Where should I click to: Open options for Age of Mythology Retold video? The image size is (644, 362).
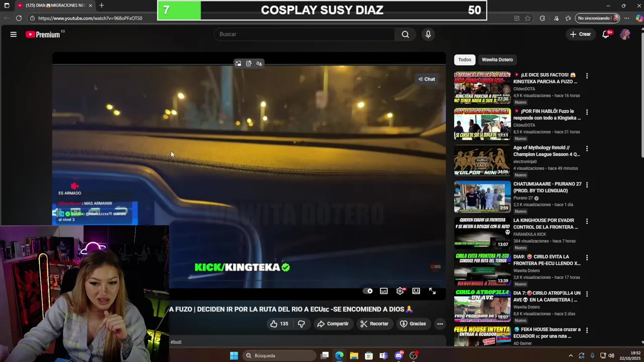587,149
